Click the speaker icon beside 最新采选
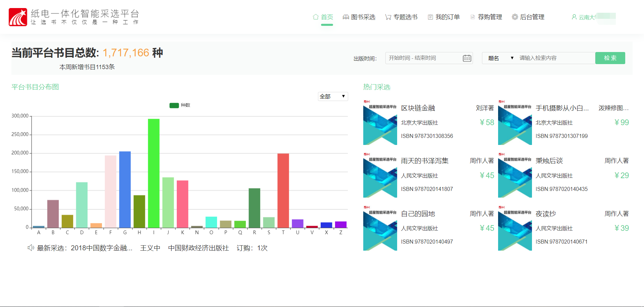Image resolution: width=644 pixels, height=307 pixels. tap(31, 248)
